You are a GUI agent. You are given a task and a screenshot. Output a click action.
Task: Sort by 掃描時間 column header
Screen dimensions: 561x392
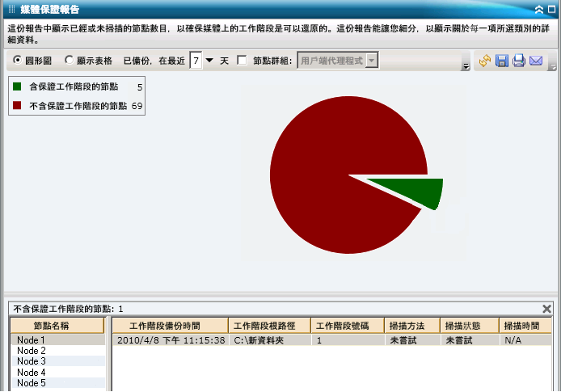(x=525, y=326)
